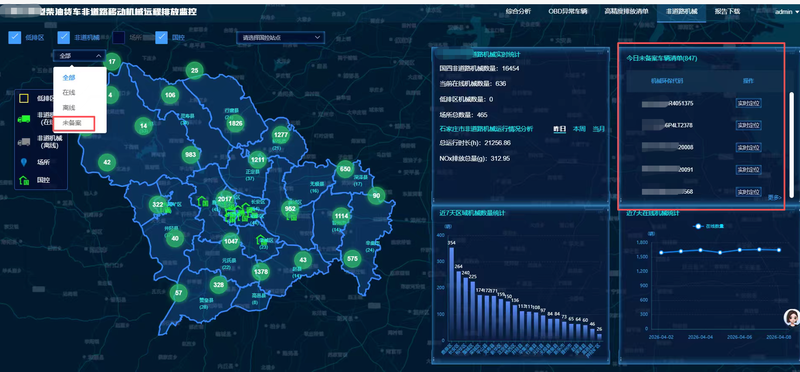The image size is (800, 372).
Task: Click the blue 场所 location pin legend icon
Action: [23, 163]
